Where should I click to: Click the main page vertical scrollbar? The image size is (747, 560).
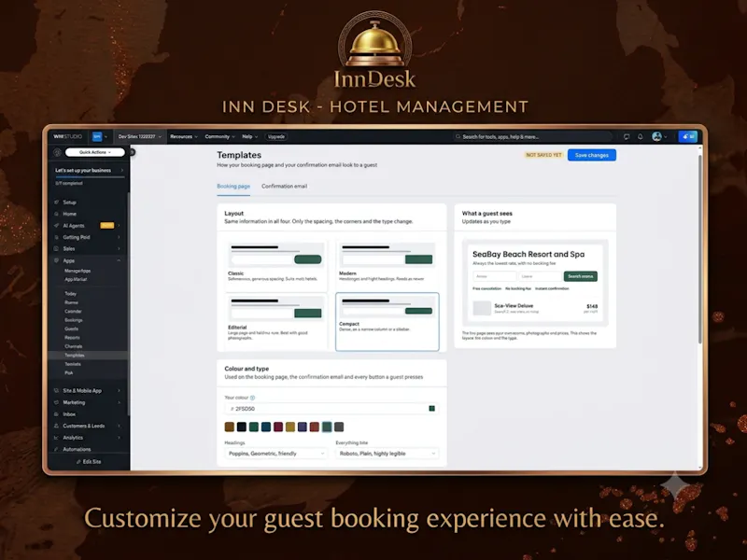tap(699, 247)
